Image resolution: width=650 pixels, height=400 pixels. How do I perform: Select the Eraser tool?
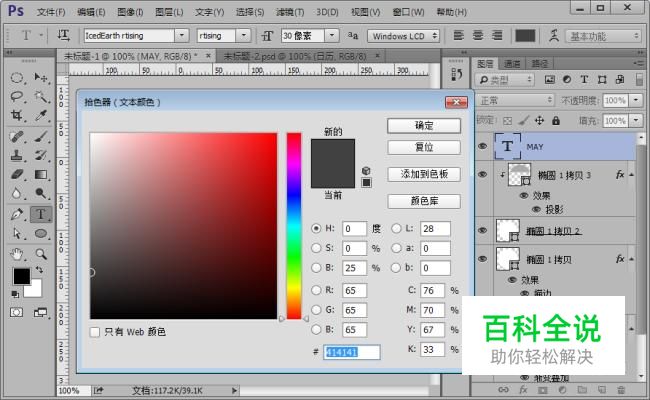pos(17,174)
